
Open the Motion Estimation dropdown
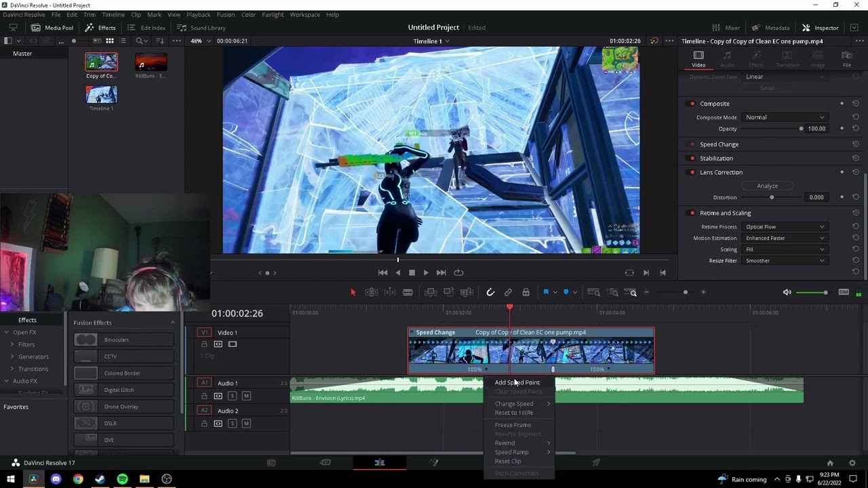coord(785,238)
